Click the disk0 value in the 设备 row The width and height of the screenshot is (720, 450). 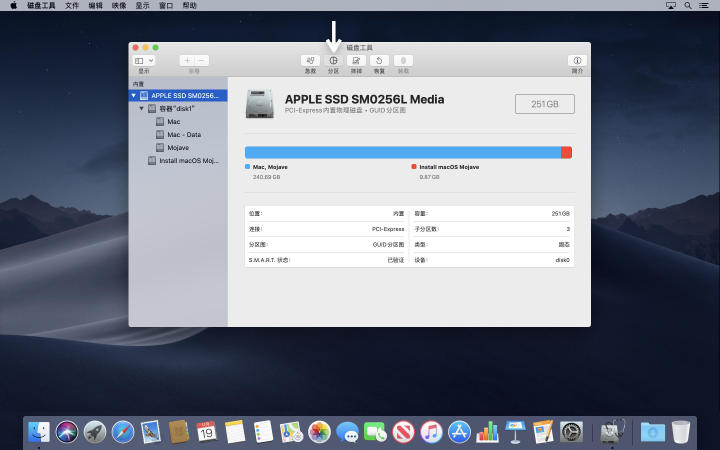(562, 260)
